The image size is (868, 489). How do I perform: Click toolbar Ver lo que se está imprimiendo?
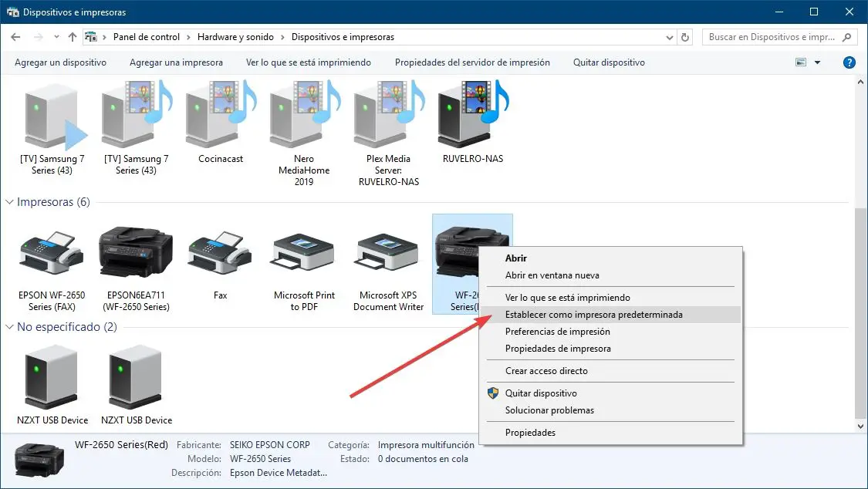pos(309,62)
